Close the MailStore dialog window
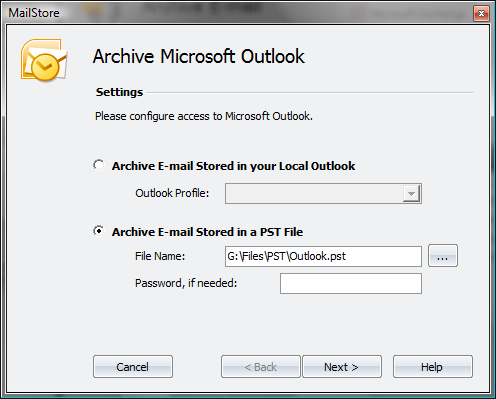The width and height of the screenshot is (496, 399). click(x=481, y=13)
